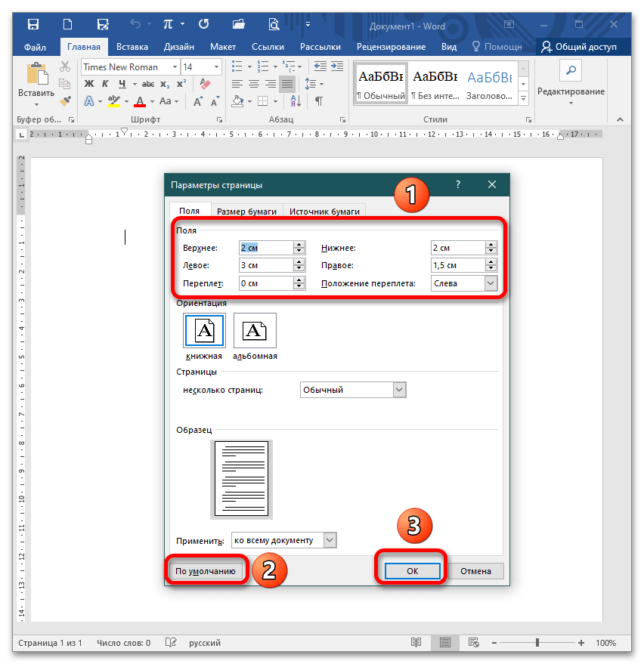This screenshot has height=664, width=644.
Task: Open the Положение переплета dropdown
Action: tap(491, 283)
